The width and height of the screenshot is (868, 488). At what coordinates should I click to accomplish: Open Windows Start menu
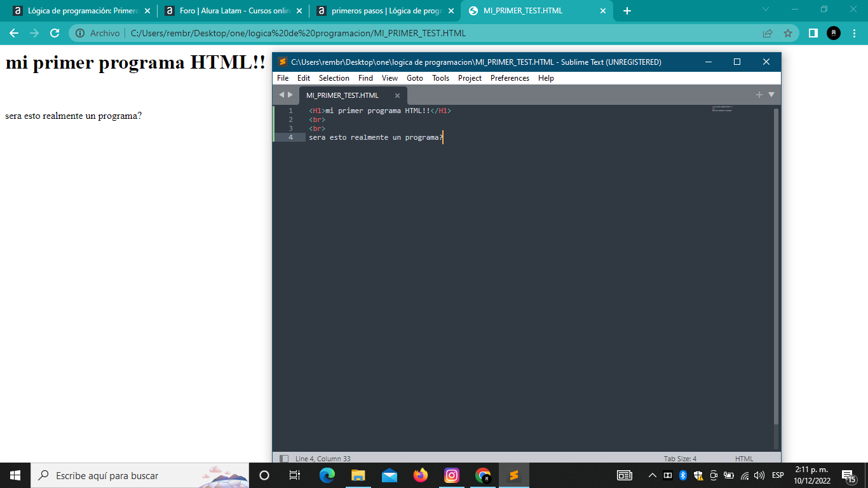(x=15, y=475)
